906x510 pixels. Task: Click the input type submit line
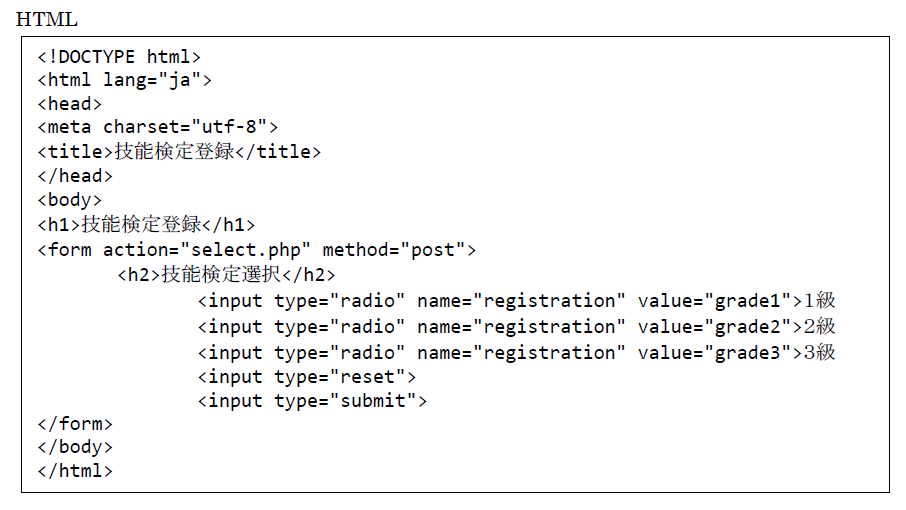pos(312,401)
